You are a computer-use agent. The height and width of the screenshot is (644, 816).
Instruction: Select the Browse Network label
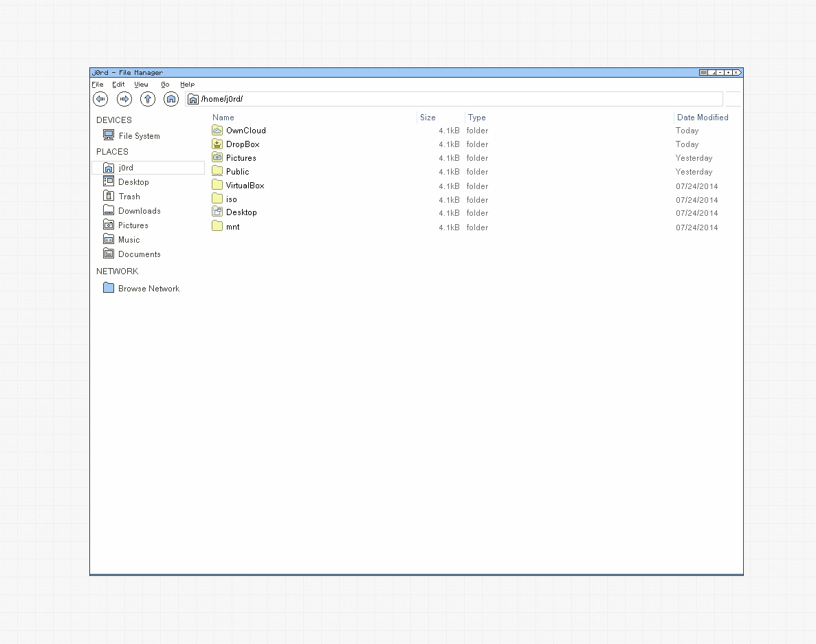pos(149,288)
